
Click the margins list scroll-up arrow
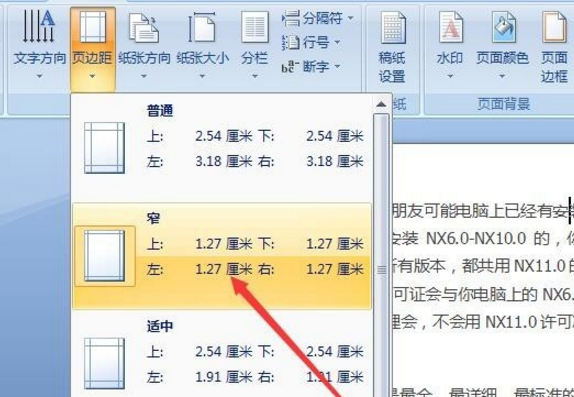(381, 104)
